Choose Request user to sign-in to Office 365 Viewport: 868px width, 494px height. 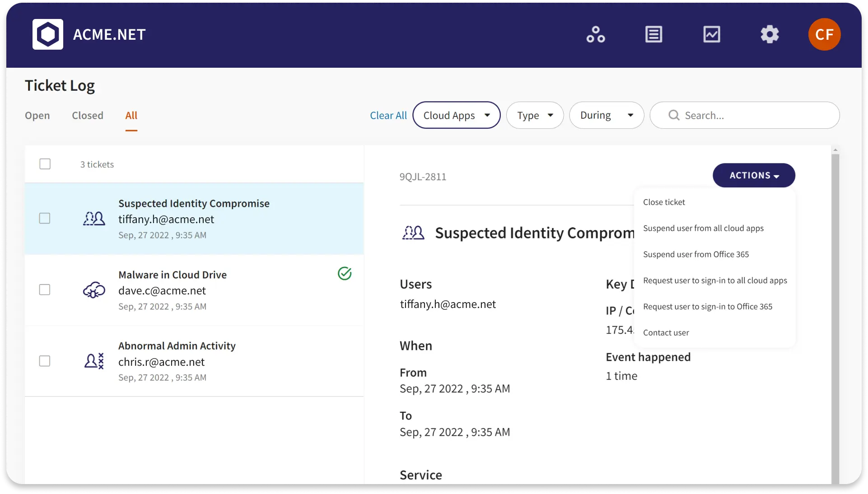tap(708, 307)
